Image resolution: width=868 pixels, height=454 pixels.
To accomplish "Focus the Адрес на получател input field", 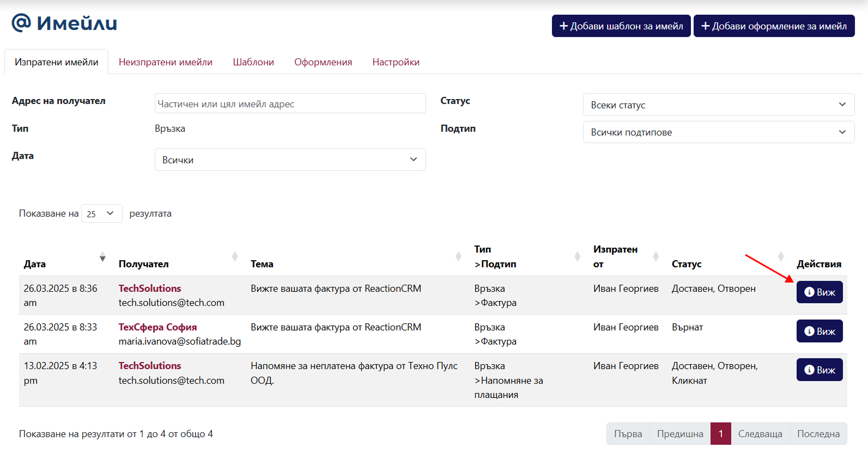I will [x=290, y=103].
